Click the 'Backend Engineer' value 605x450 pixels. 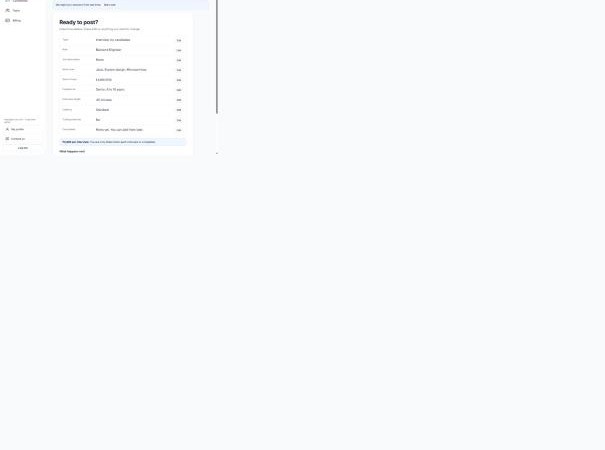point(108,50)
